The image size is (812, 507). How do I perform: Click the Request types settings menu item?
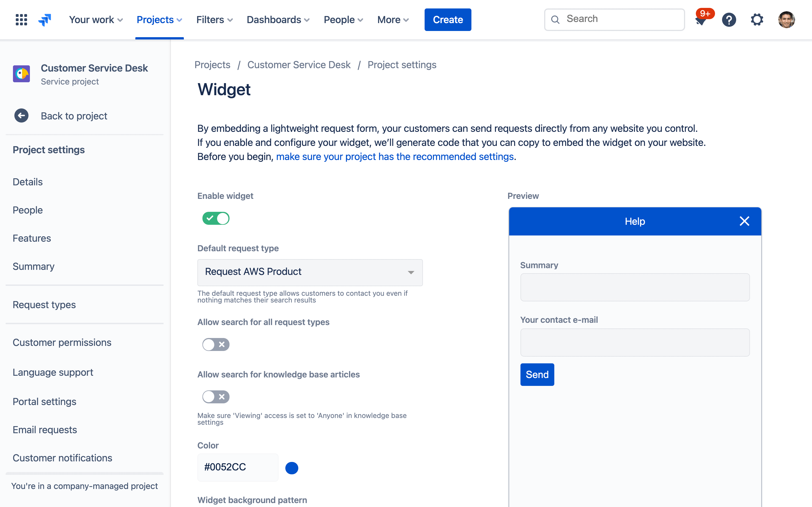pos(45,304)
